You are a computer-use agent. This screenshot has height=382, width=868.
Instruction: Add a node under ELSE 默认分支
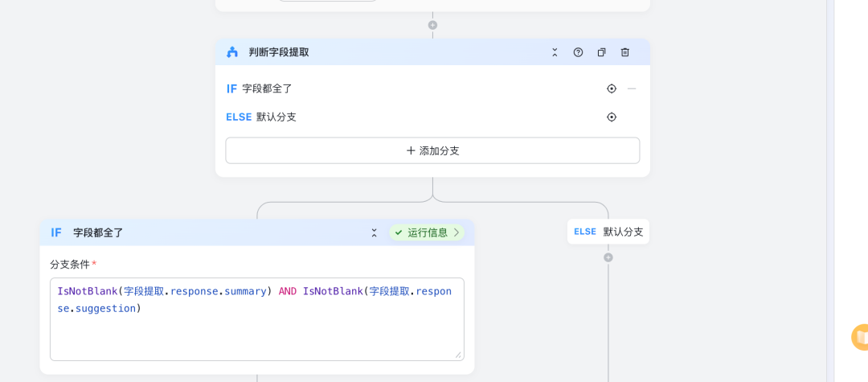(x=608, y=257)
